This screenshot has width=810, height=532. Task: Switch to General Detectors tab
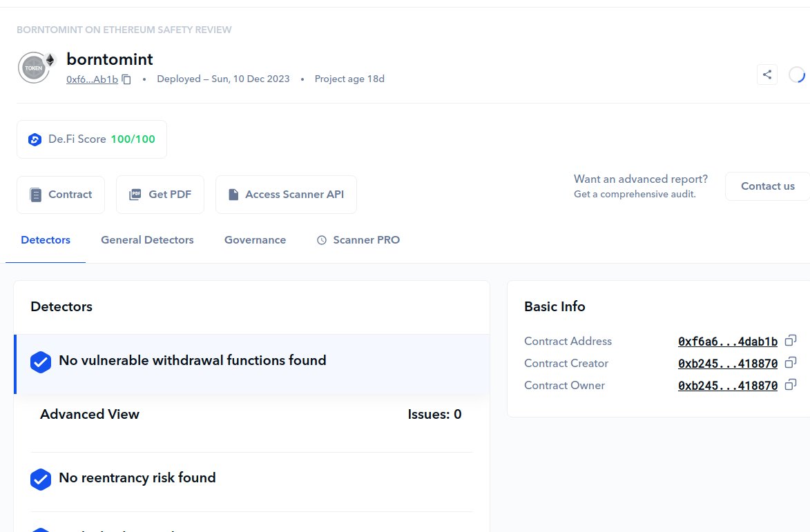(147, 240)
